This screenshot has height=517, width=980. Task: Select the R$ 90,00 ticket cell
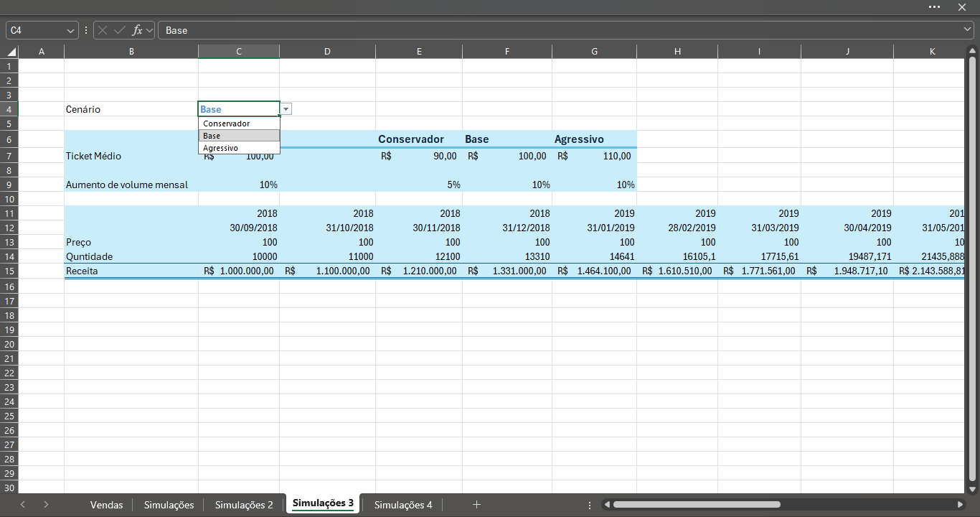coord(419,156)
